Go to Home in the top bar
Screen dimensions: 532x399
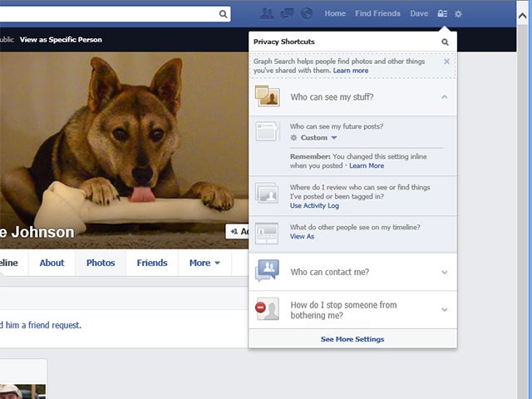(335, 13)
